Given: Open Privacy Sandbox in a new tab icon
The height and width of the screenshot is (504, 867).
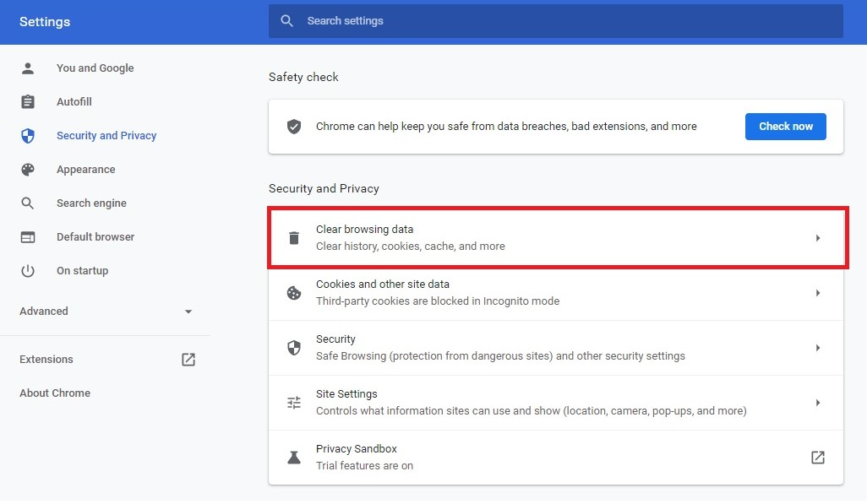Looking at the screenshot, I should pyautogui.click(x=818, y=458).
